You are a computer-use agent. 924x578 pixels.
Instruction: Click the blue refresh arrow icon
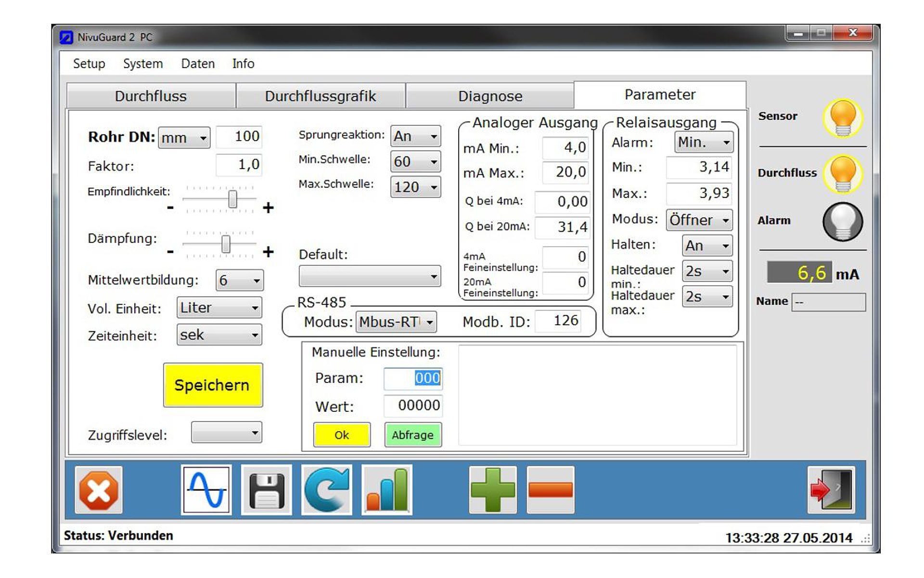[327, 490]
